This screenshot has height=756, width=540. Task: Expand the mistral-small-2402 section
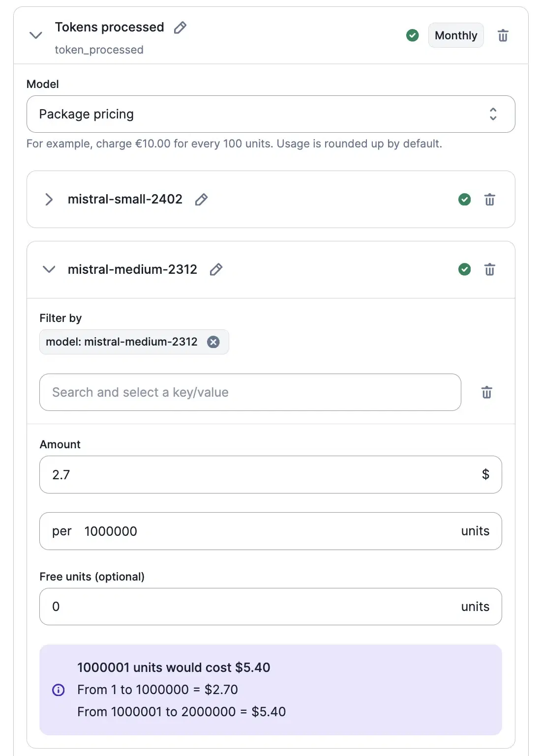tap(49, 200)
